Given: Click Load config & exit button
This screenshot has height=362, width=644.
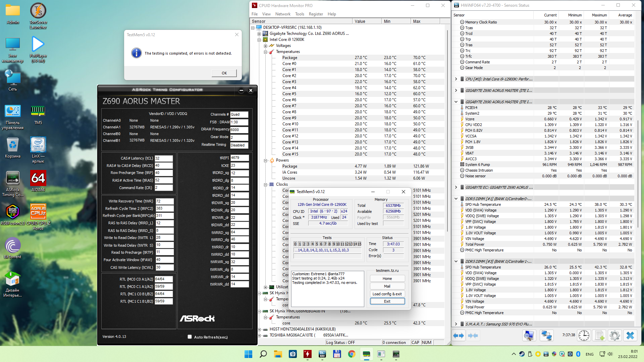Looking at the screenshot, I should coord(387,294).
